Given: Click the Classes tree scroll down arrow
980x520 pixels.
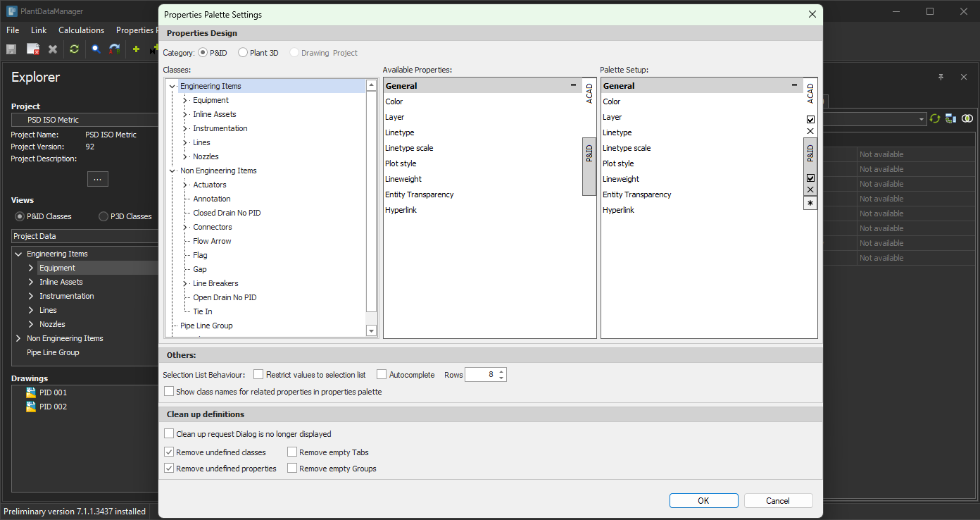Looking at the screenshot, I should click(371, 330).
